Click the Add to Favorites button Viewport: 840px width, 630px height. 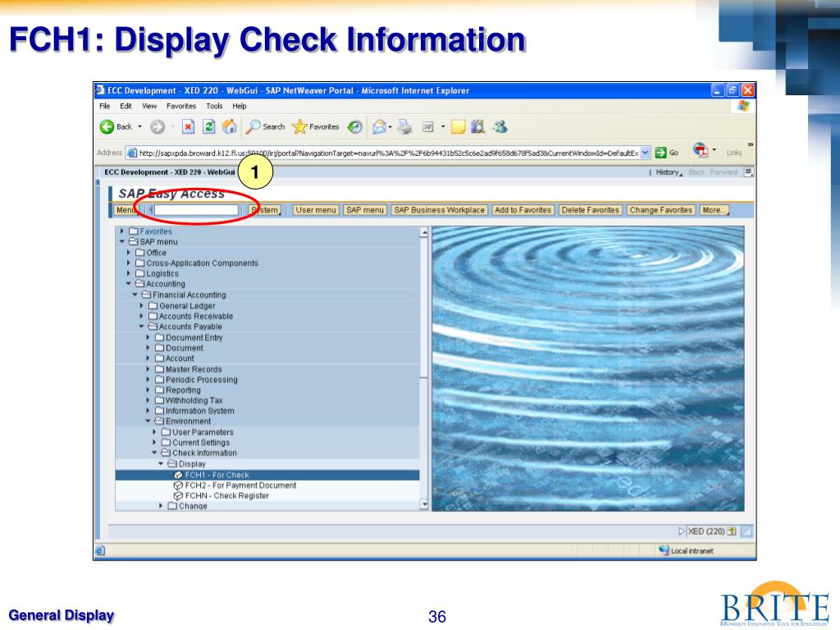click(x=523, y=210)
